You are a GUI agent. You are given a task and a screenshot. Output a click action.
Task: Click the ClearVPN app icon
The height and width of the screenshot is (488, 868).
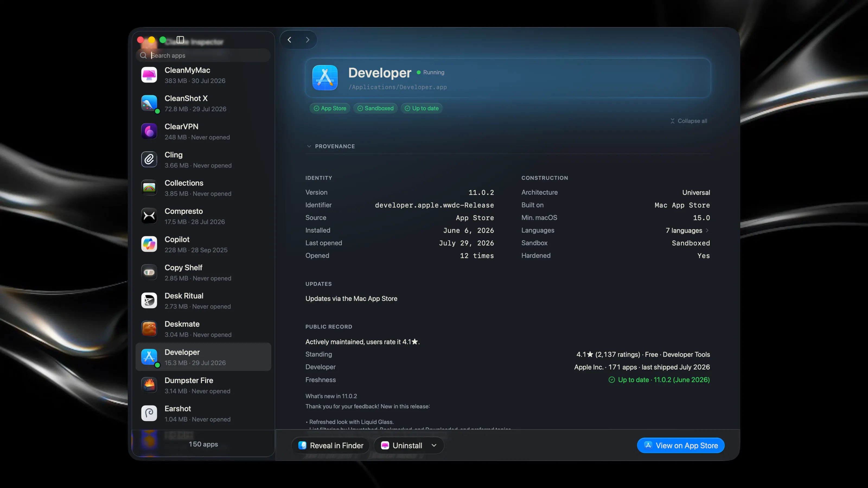click(149, 131)
